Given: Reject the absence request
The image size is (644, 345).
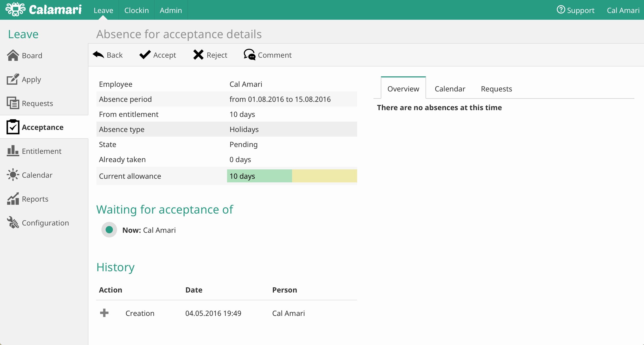Looking at the screenshot, I should 210,55.
